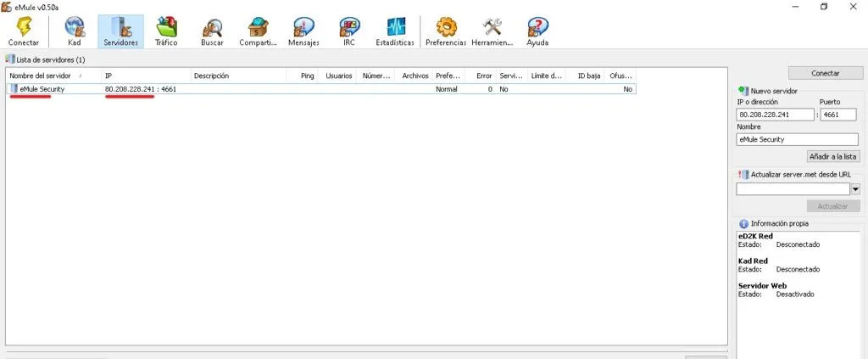Open the Herramientas tools menu
The width and height of the screenshot is (868, 359).
492,31
